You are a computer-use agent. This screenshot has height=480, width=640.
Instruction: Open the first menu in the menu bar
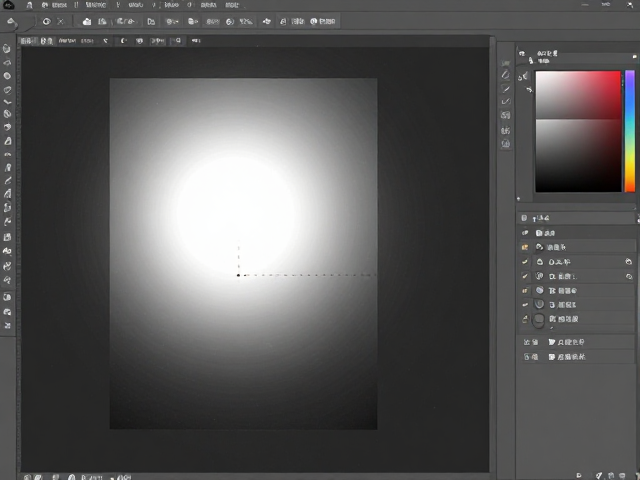29,5
